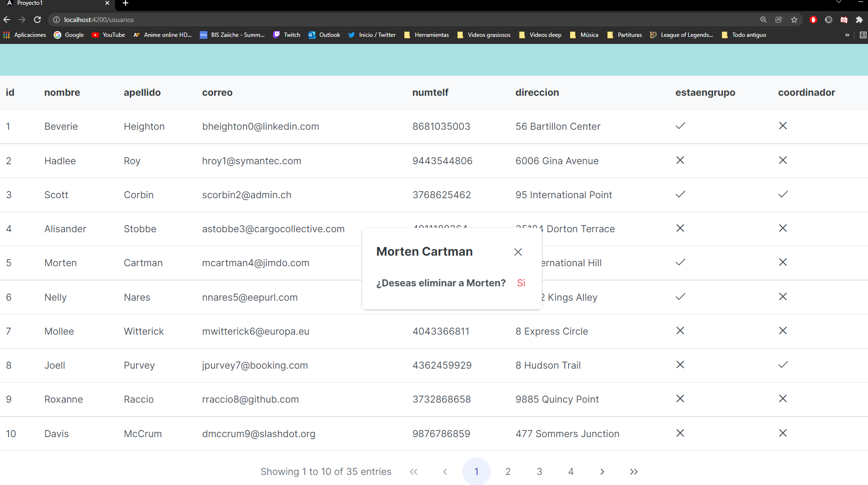Toggle coordinador mark for Joell Purvey
868x485 pixels.
783,364
